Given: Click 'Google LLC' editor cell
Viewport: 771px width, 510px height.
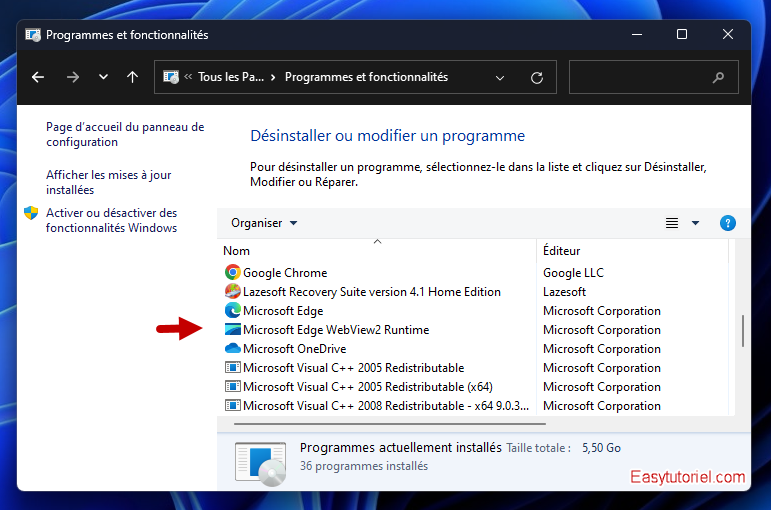Looking at the screenshot, I should click(x=573, y=273).
